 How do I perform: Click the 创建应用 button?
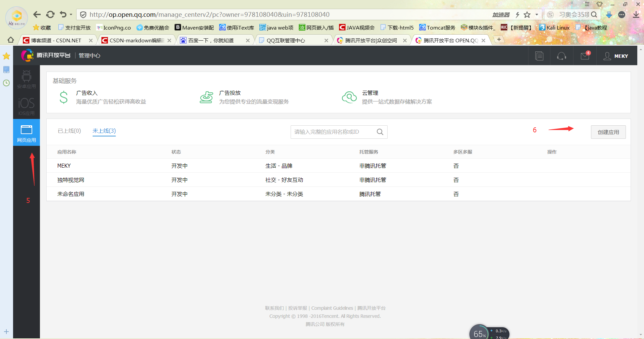[x=608, y=132]
